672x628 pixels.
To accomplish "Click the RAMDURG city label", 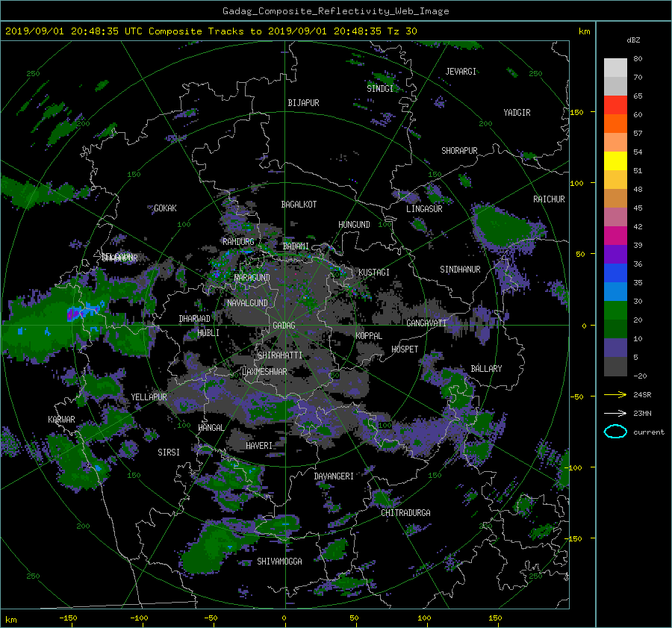I will coord(238,242).
